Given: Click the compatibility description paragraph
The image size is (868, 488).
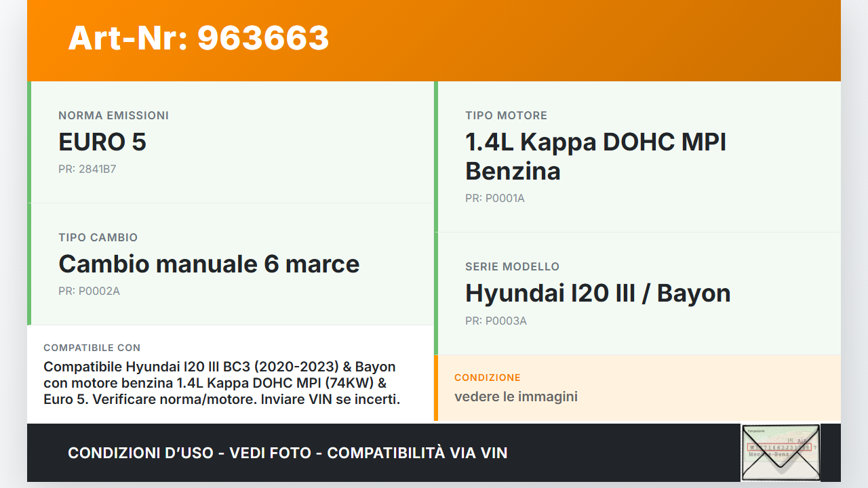Looking at the screenshot, I should [x=222, y=383].
